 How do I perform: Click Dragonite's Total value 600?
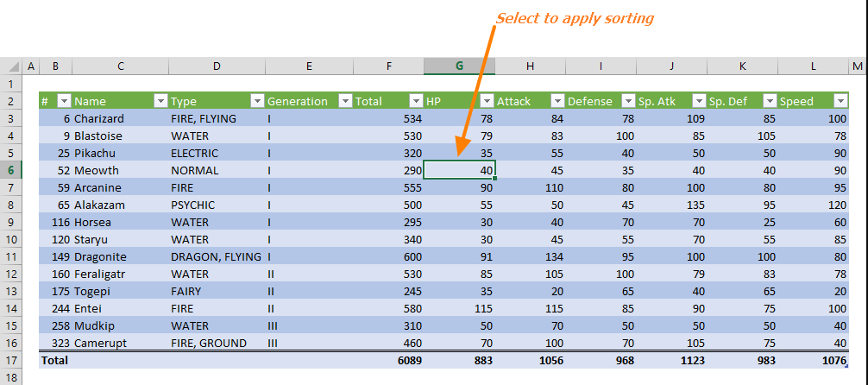(x=388, y=256)
